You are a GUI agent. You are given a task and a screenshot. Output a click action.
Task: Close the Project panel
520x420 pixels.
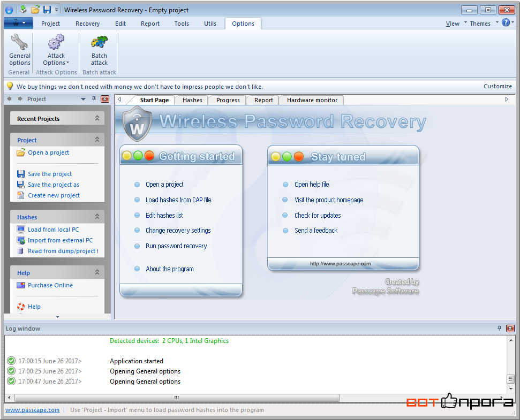(105, 98)
